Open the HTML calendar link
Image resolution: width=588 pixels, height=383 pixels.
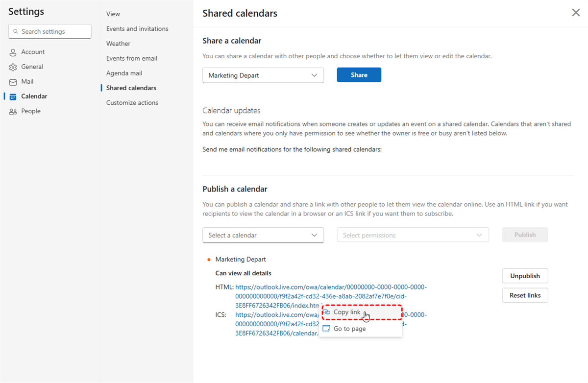[x=331, y=287]
